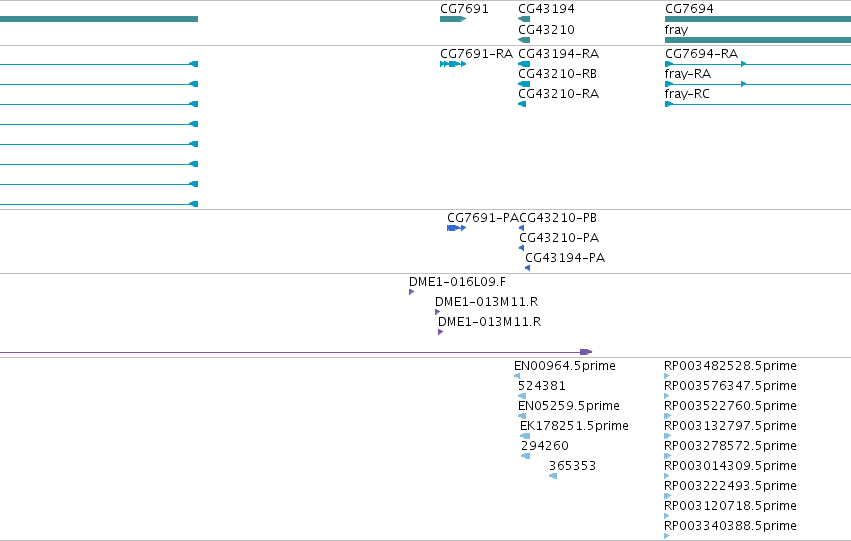Select the CG7691-RA transcript label
Viewport: 851px width, 541px height.
pyautogui.click(x=476, y=54)
